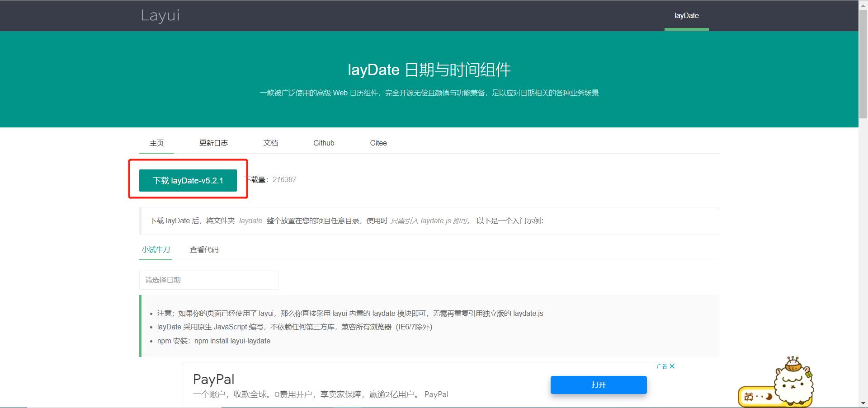Click the blue 打开 ad button

[x=599, y=385]
